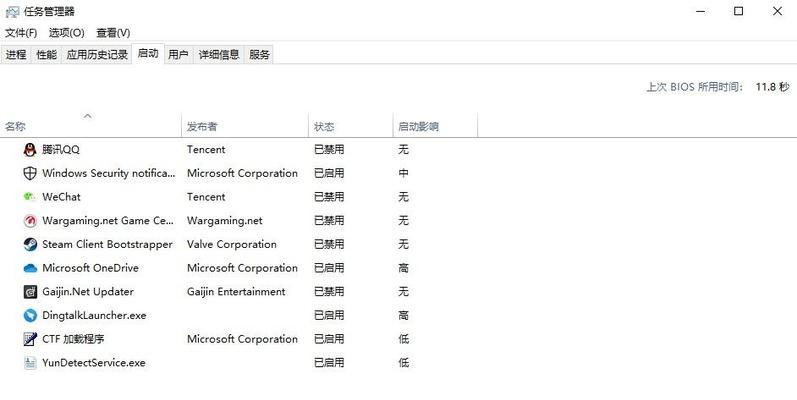
Task: Click 已启用 status in Windows Security row
Action: (329, 173)
